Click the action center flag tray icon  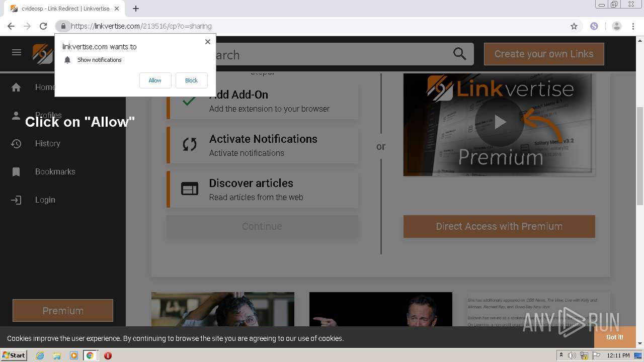coord(596,355)
